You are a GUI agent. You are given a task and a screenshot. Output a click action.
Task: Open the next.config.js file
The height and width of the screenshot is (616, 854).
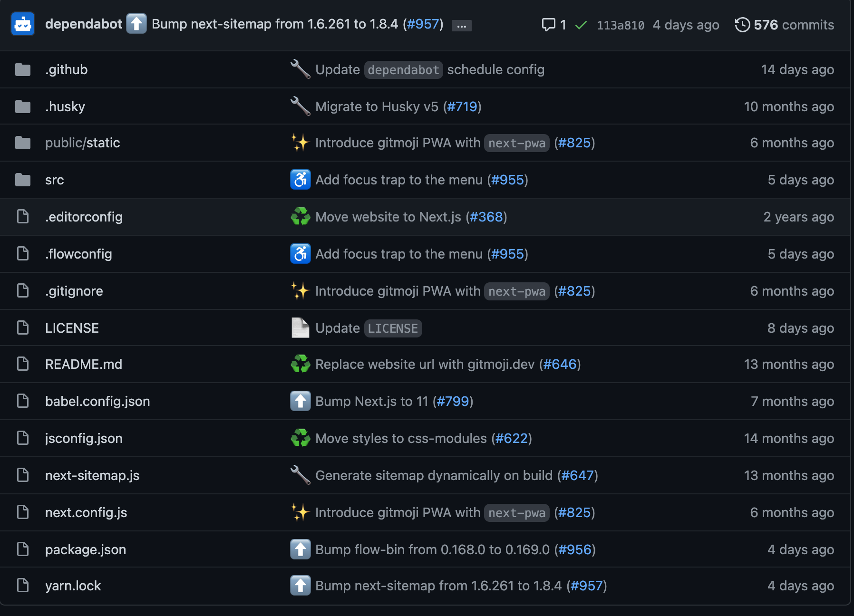click(86, 512)
